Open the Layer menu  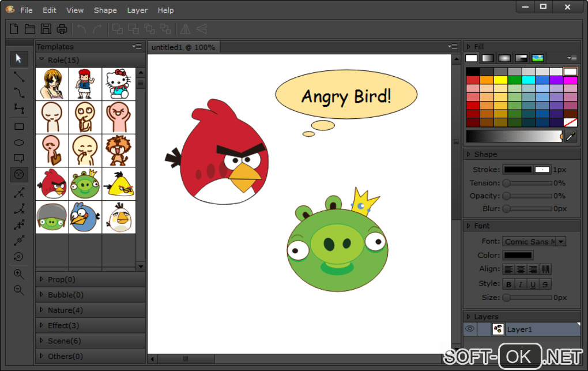137,10
